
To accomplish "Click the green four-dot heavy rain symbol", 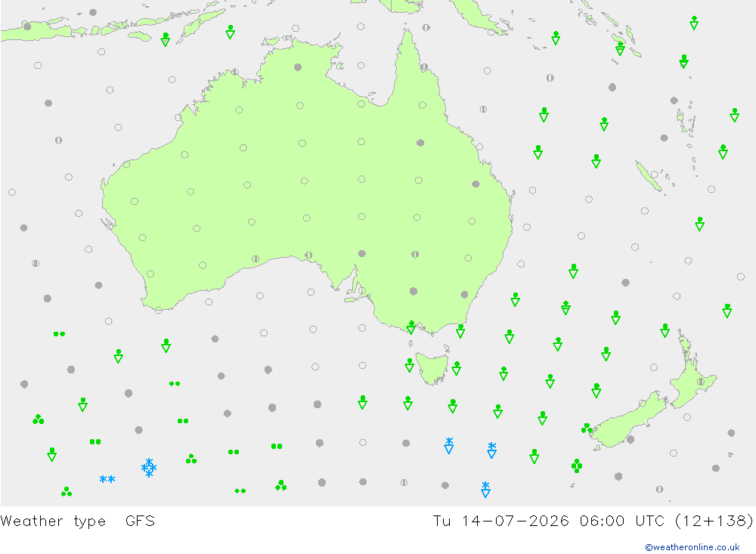I will click(x=577, y=466).
